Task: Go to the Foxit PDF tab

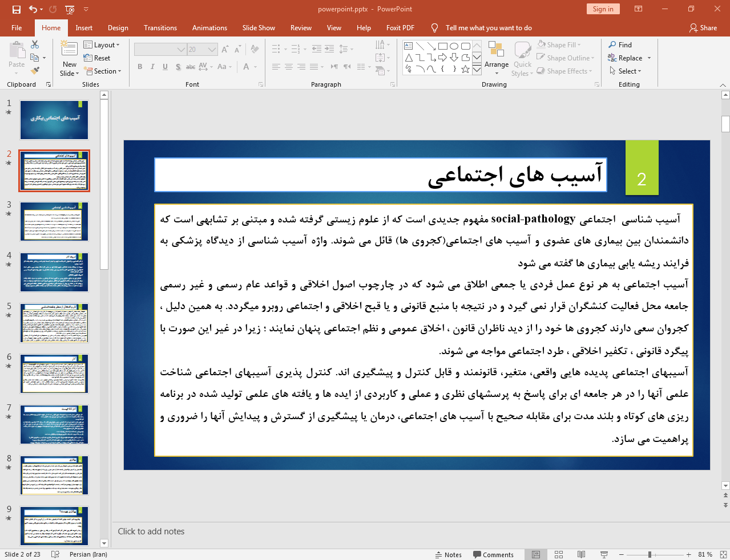Action: click(400, 28)
